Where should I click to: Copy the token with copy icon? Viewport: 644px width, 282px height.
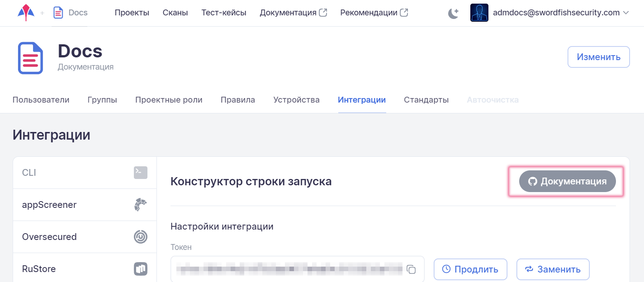tap(411, 269)
